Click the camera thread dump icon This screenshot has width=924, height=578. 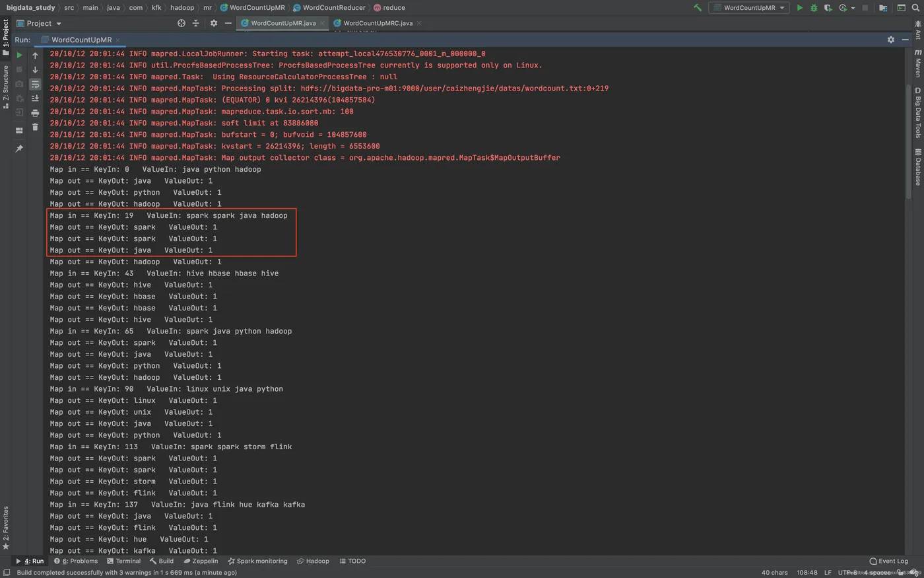(x=19, y=84)
